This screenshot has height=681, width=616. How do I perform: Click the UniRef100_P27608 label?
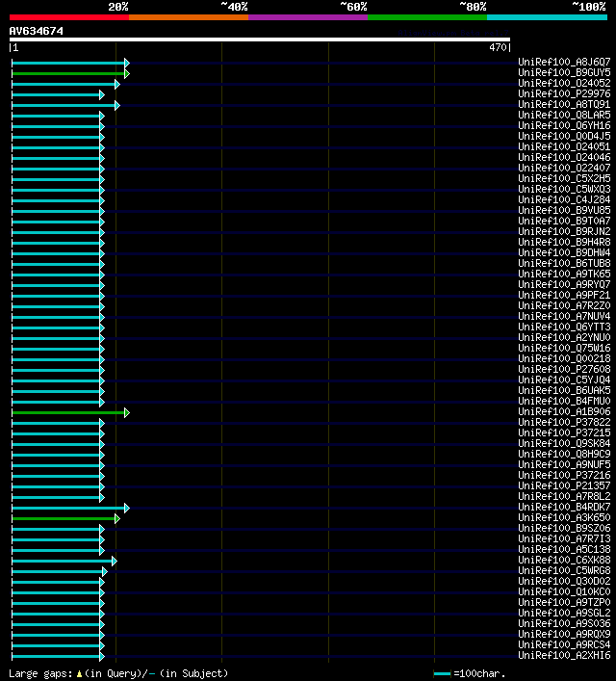pos(564,369)
